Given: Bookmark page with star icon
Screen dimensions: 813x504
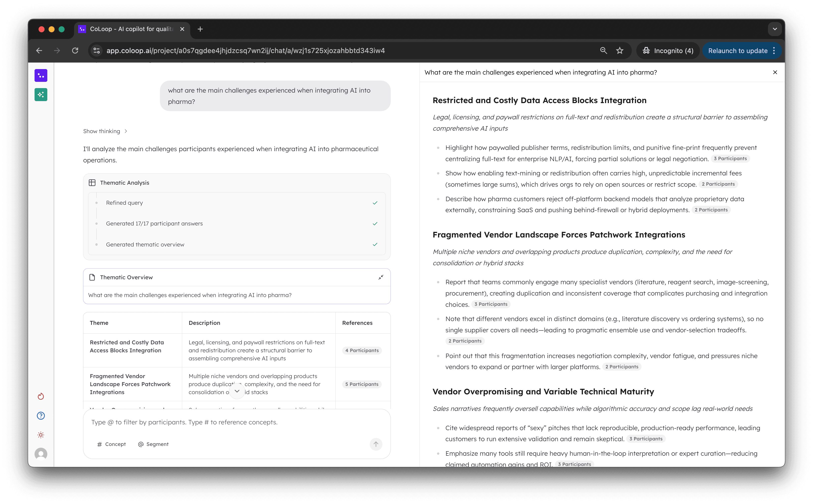Looking at the screenshot, I should tap(620, 51).
